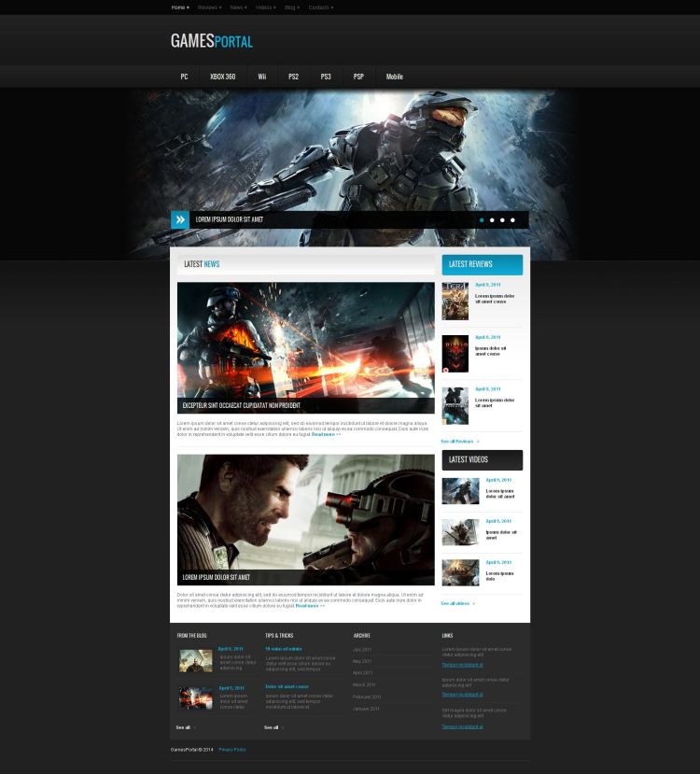Click the 'Lorem ipsum dolor sit amet' slider caption
The width and height of the screenshot is (700, 774).
(230, 219)
